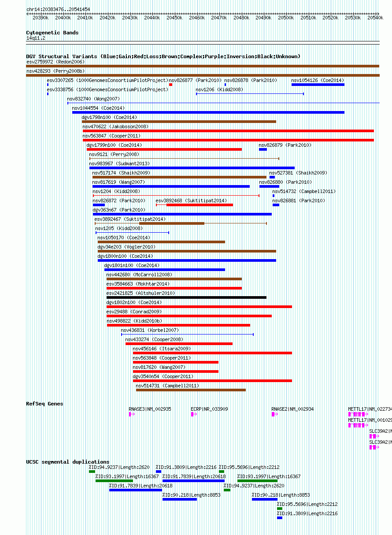Click the brown bar of nsv514731 (Campbell2011)

click(191, 390)
